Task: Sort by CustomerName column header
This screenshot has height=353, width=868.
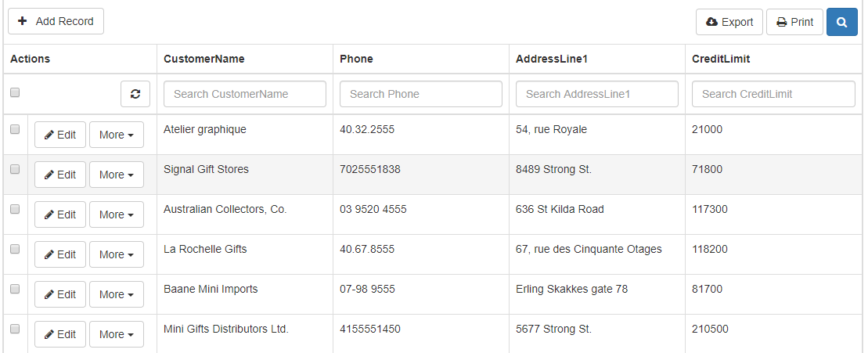Action: coord(203,59)
